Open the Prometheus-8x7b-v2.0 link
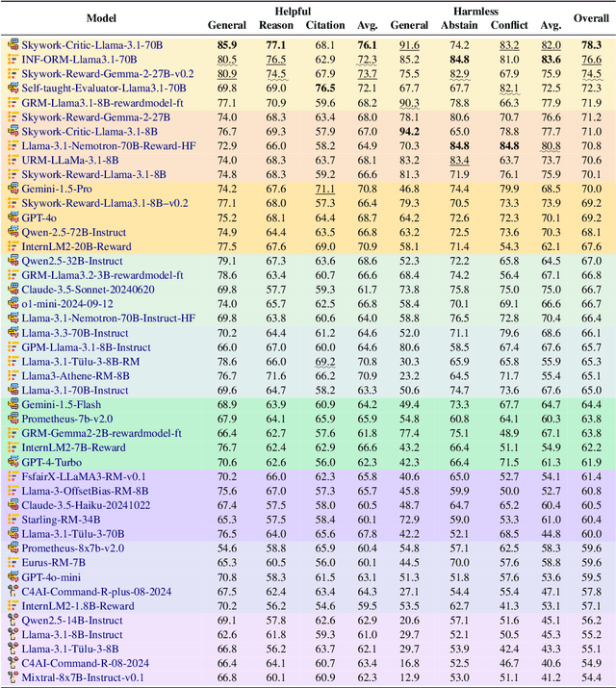This screenshot has width=616, height=688. (73, 548)
